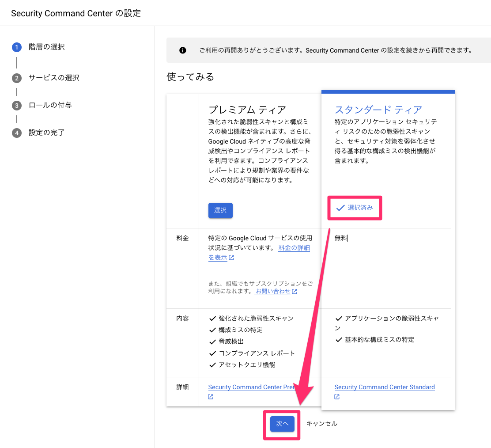
Task: Open the 使ってみる comparison section
Action: point(190,76)
